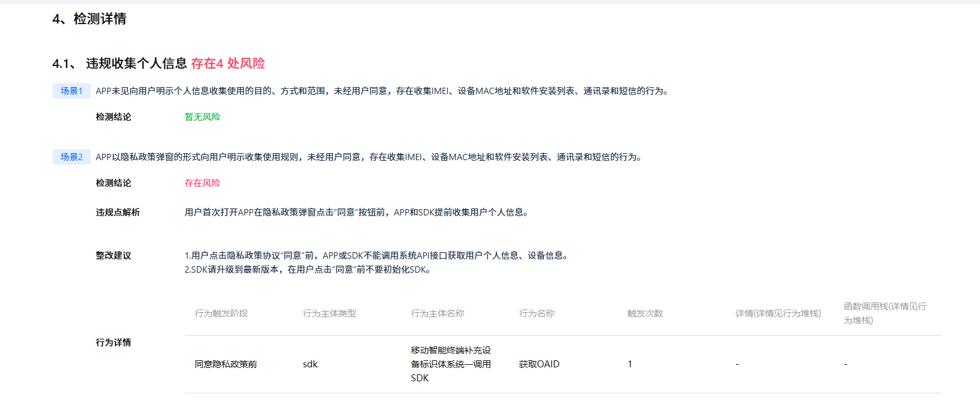Click the 详情(详情见行为堆栈) column header
This screenshot has width=980, height=408.
pyautogui.click(x=778, y=313)
